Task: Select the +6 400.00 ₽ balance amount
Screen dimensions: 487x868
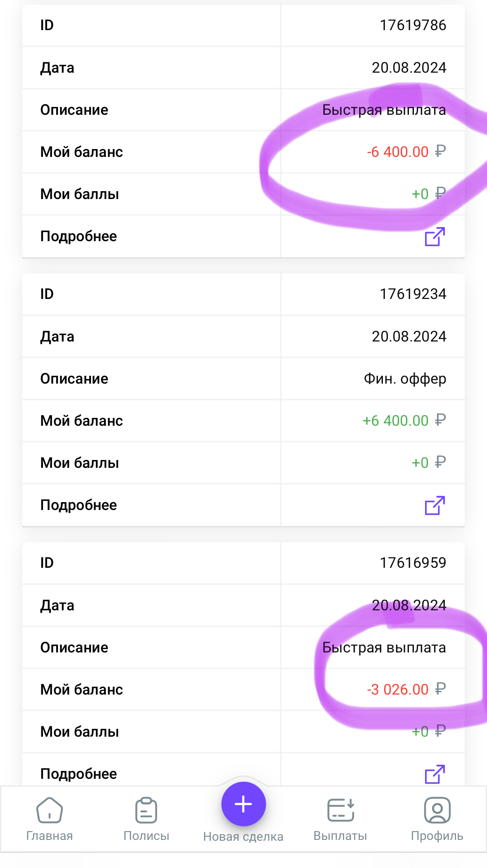Action: pos(404,421)
